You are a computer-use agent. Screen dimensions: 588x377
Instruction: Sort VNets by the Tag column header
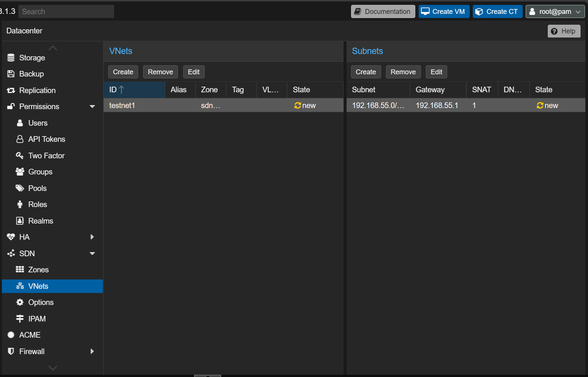[x=242, y=90]
